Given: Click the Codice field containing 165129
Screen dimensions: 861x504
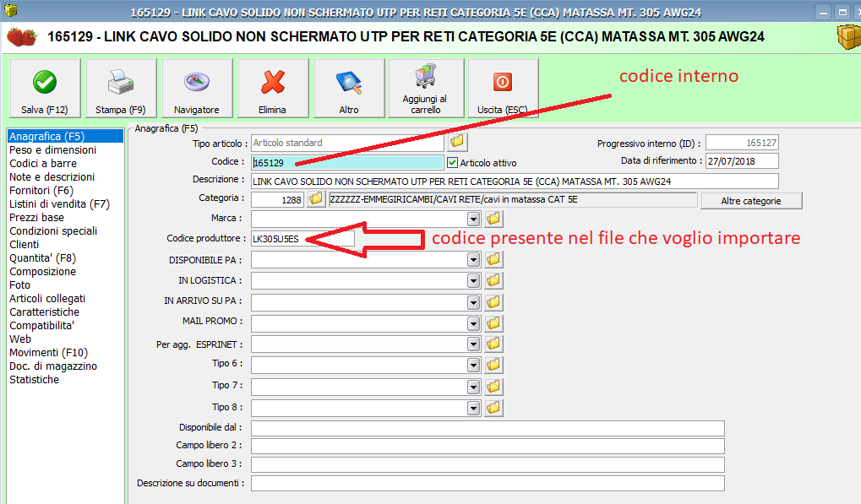Looking at the screenshot, I should pos(347,162).
